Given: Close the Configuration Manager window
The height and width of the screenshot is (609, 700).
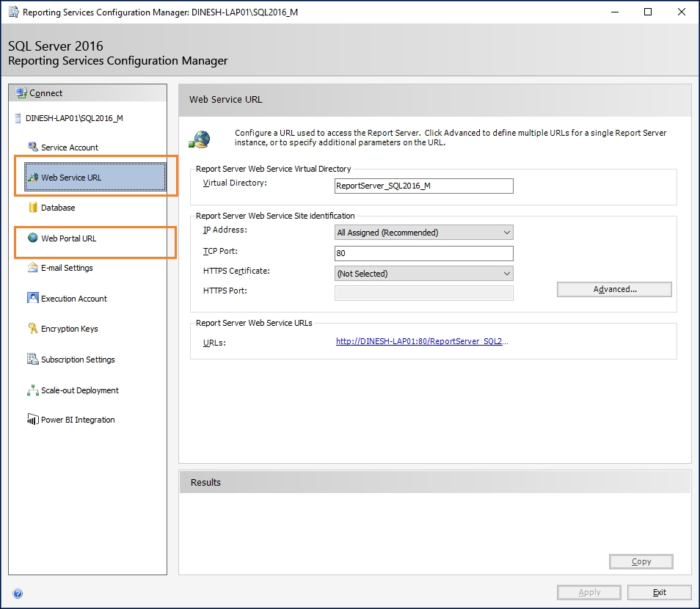Looking at the screenshot, I should tap(681, 12).
